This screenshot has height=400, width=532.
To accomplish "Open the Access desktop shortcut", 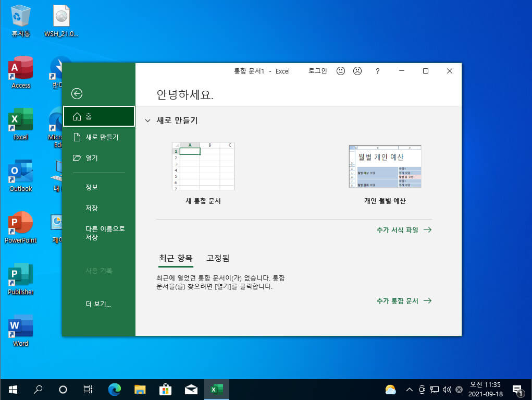I will tap(21, 72).
